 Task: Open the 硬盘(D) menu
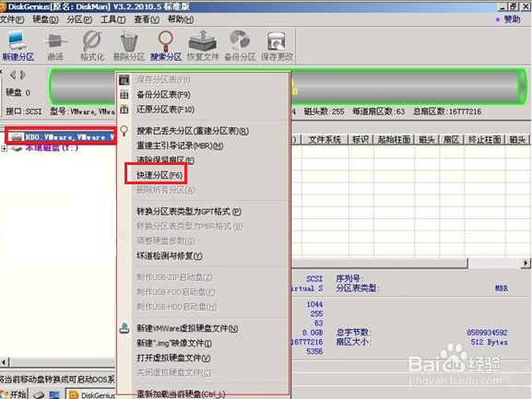pos(45,19)
